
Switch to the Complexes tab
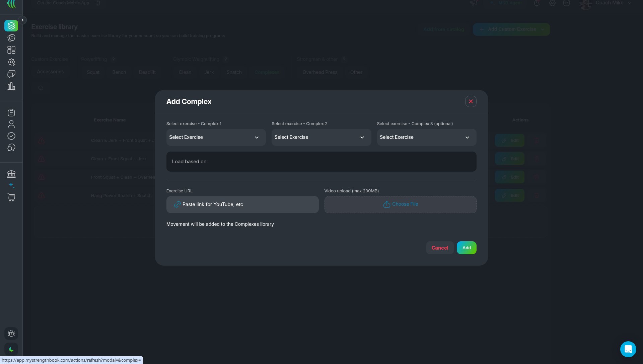tap(267, 72)
